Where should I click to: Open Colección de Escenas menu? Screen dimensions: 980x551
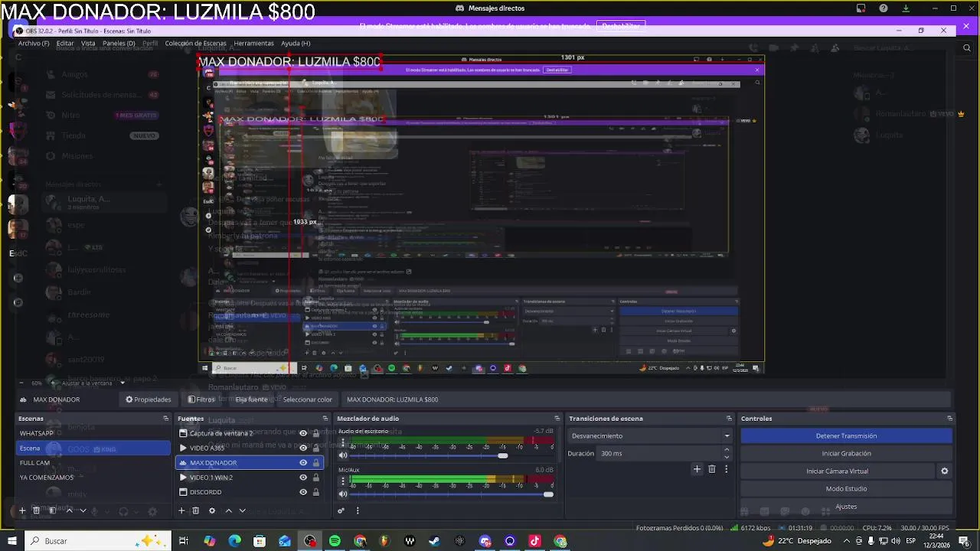[x=195, y=44]
